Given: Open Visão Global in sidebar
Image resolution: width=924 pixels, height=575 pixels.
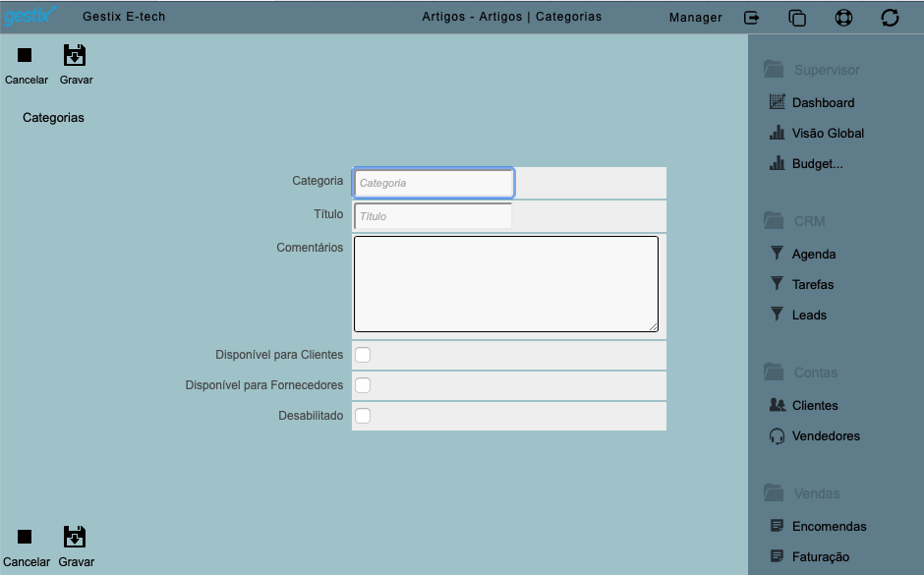Looking at the screenshot, I should [x=828, y=133].
